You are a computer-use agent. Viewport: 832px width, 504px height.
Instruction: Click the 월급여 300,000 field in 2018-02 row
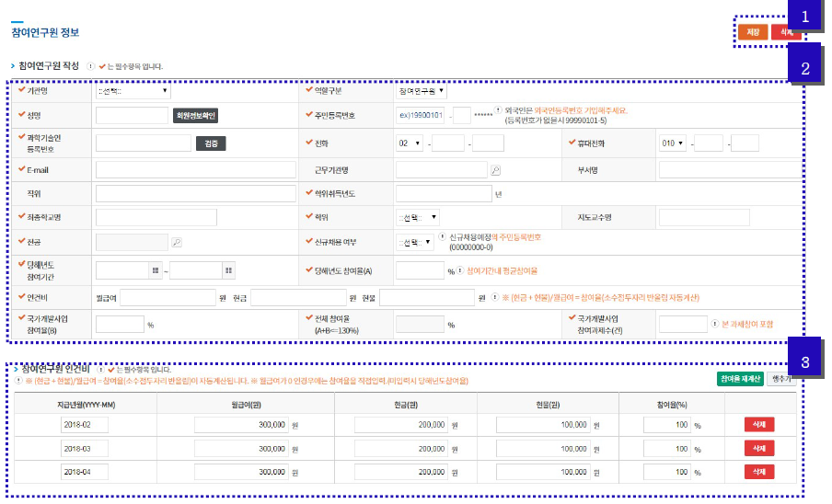[241, 425]
